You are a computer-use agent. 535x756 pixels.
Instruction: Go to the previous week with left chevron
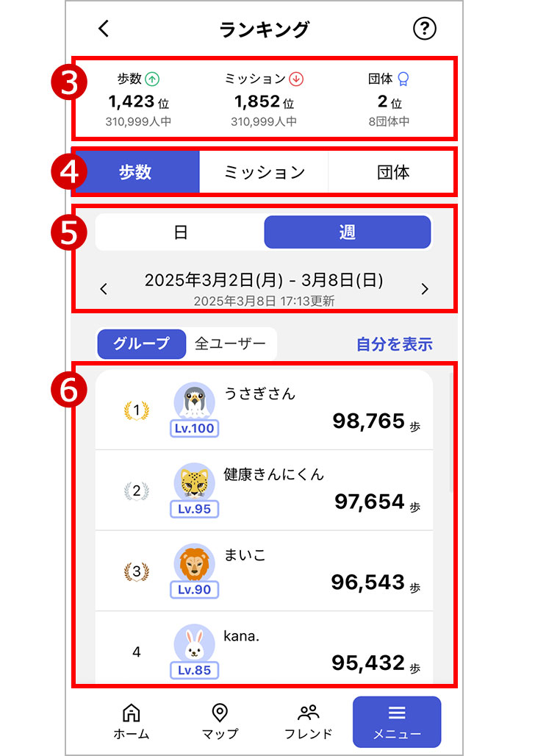coord(105,289)
